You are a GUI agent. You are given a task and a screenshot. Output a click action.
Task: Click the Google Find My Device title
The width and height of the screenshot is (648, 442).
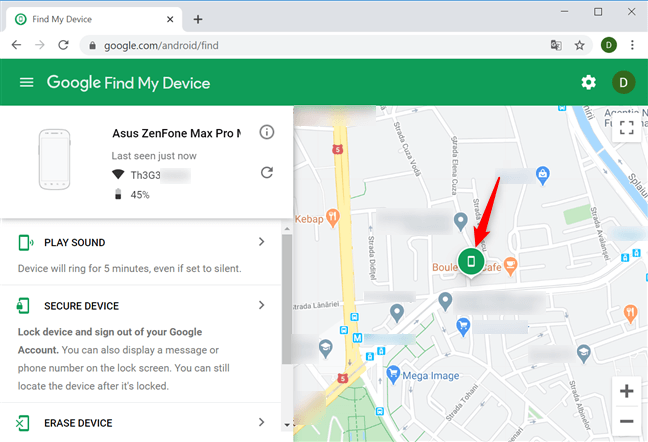pos(129,83)
